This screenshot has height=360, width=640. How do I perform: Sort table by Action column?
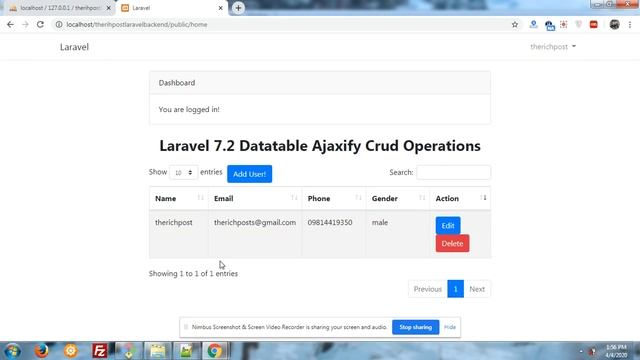[460, 198]
